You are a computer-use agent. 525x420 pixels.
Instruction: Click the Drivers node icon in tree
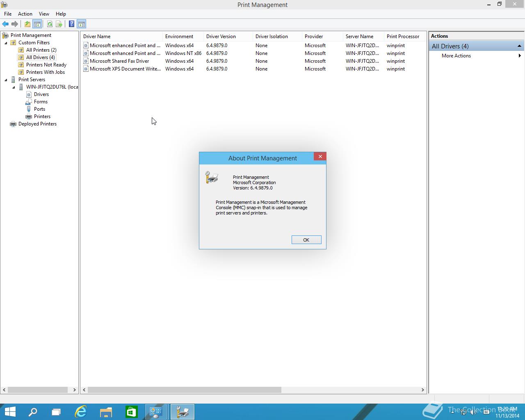(29, 94)
